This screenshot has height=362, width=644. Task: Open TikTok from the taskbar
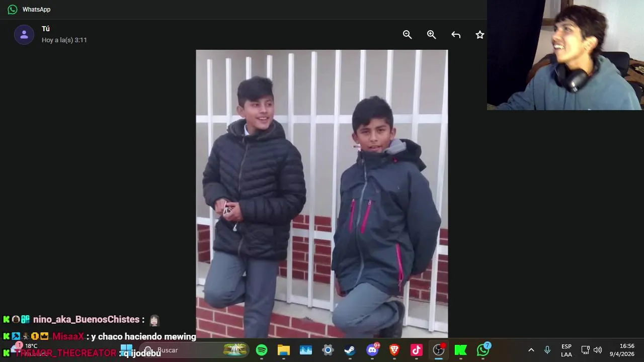click(417, 350)
